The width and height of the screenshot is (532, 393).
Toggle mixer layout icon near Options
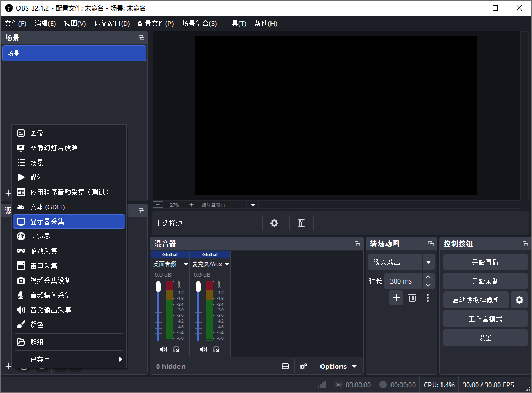click(285, 366)
